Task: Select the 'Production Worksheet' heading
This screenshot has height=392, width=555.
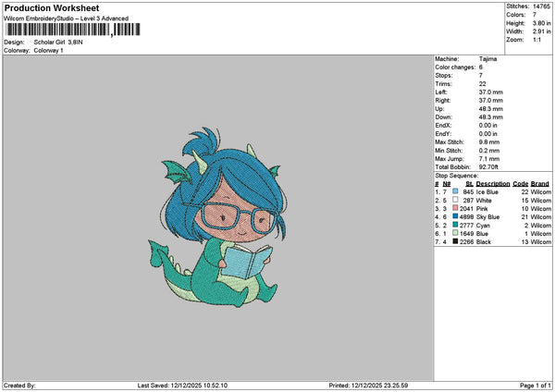Action: (x=52, y=7)
